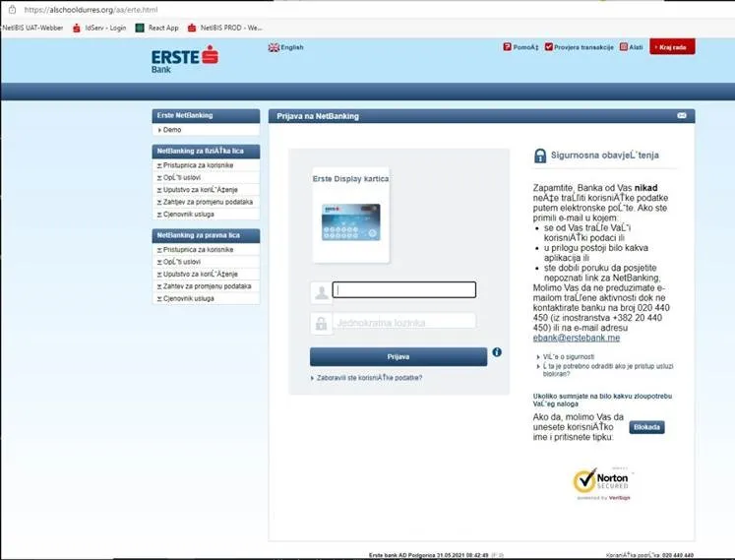Click the lock icon beside password field

click(321, 324)
